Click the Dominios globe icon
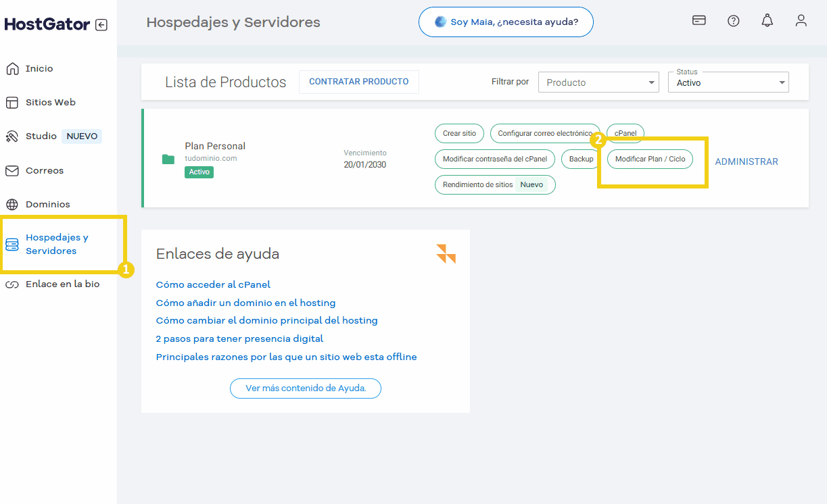Screen dimensions: 827x504 [x=12, y=204]
